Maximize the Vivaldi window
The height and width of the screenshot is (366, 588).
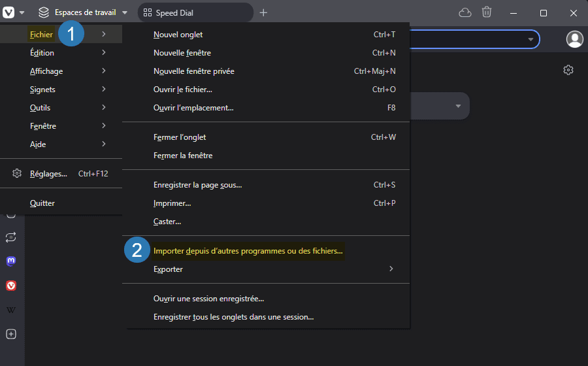[x=544, y=13]
